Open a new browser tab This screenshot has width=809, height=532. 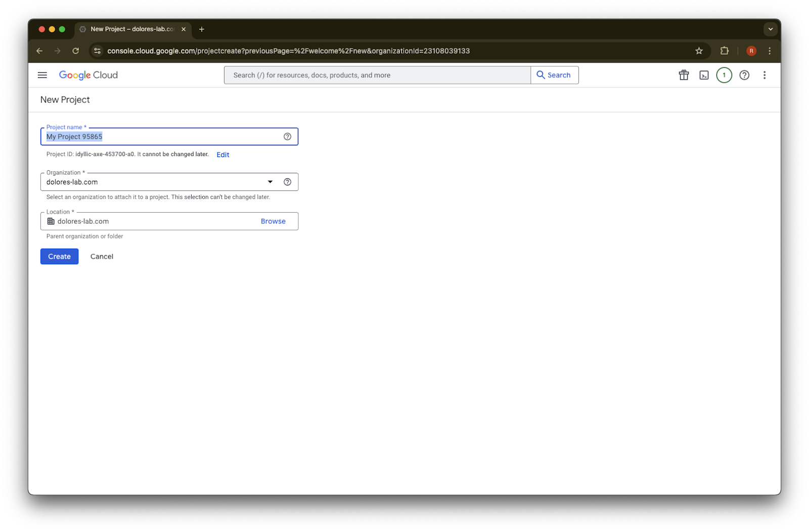[202, 29]
